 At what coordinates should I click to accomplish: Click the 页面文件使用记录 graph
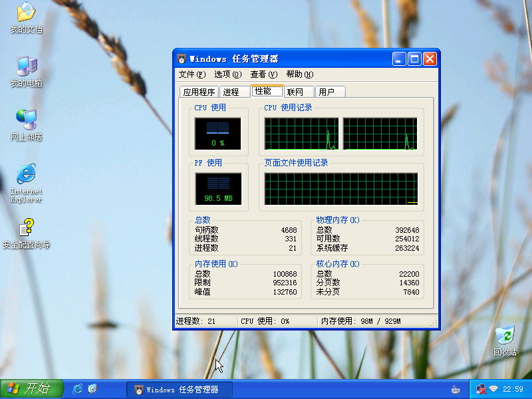341,189
